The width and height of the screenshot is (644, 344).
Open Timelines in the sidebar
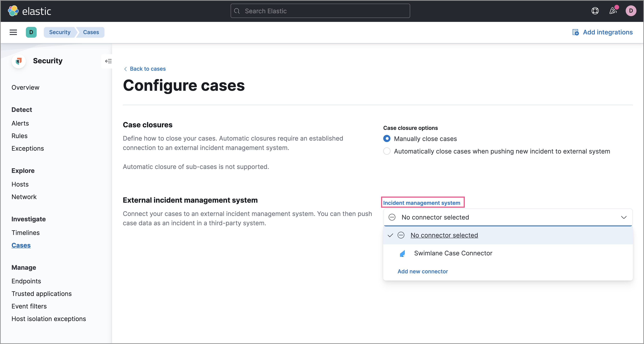pyautogui.click(x=26, y=233)
